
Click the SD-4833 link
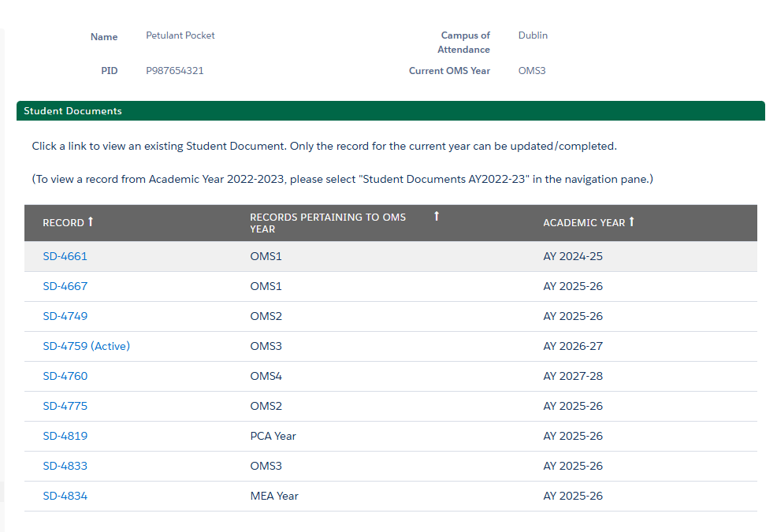(x=65, y=466)
